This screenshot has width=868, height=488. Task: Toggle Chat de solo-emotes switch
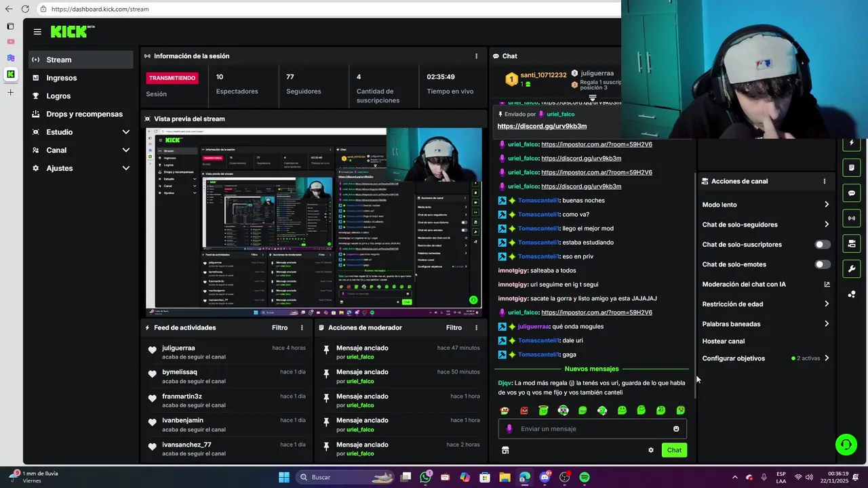pyautogui.click(x=822, y=264)
